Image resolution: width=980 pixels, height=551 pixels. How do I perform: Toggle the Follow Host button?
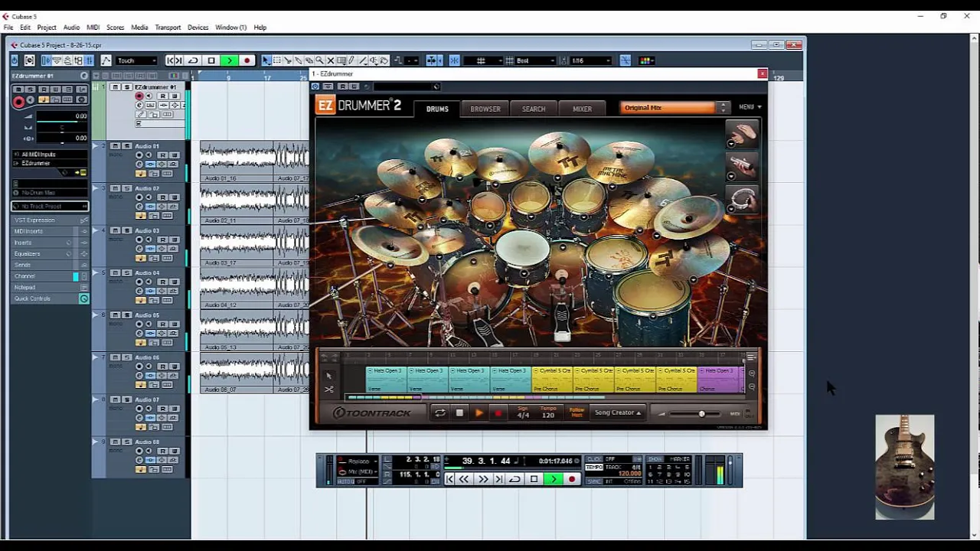pos(577,412)
